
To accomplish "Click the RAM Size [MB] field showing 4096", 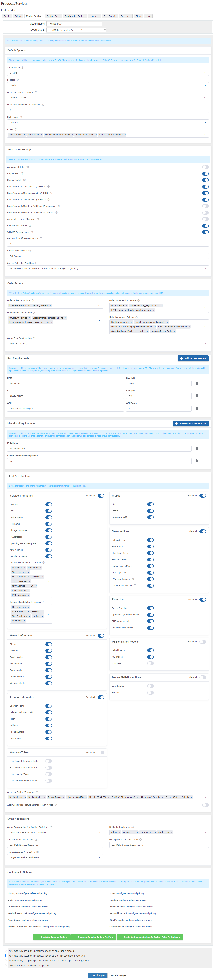I will (x=159, y=383).
